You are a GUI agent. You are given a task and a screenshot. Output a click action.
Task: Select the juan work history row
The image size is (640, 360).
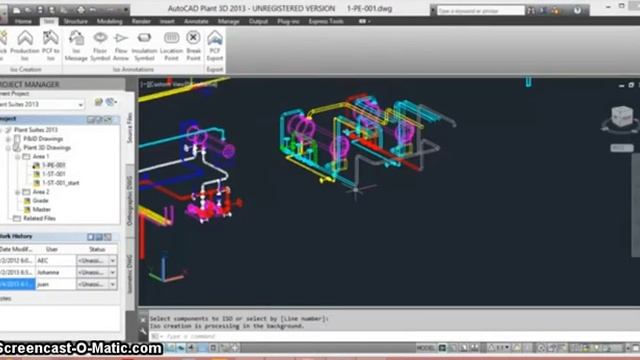(58, 284)
